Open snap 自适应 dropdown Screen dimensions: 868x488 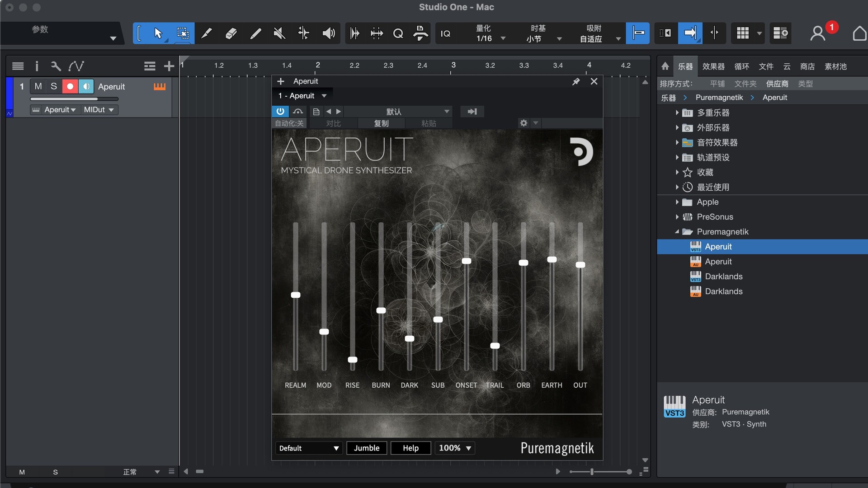(600, 39)
